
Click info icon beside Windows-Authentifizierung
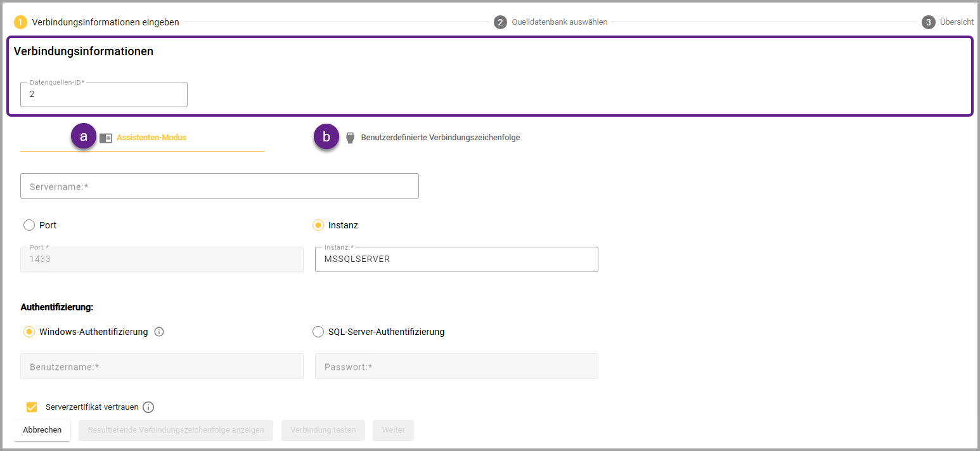click(x=159, y=332)
